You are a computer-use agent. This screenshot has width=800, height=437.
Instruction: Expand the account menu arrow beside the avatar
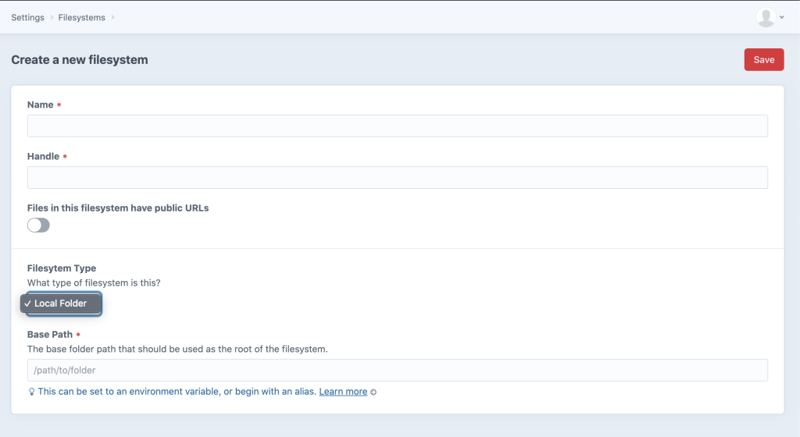(782, 18)
